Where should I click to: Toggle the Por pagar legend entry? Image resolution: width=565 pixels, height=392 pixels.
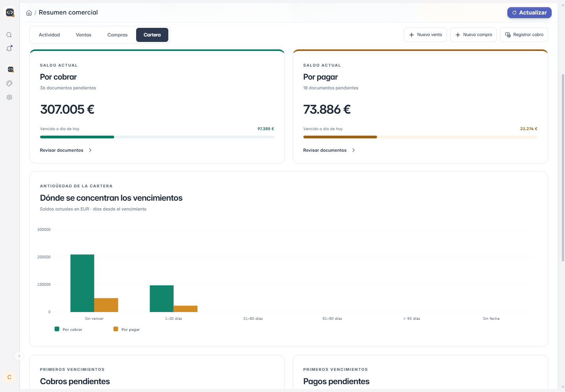(x=127, y=329)
